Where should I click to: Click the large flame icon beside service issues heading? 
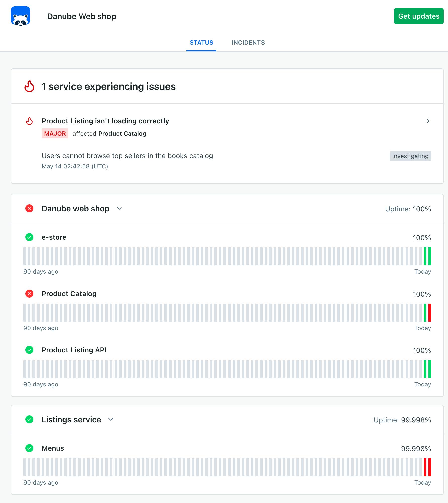[29, 86]
